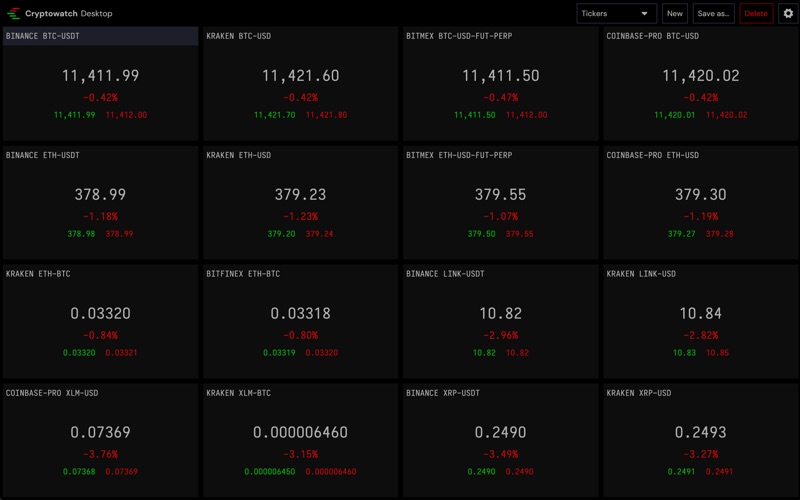Click the -3.49% change on Binance XRP

(501, 454)
